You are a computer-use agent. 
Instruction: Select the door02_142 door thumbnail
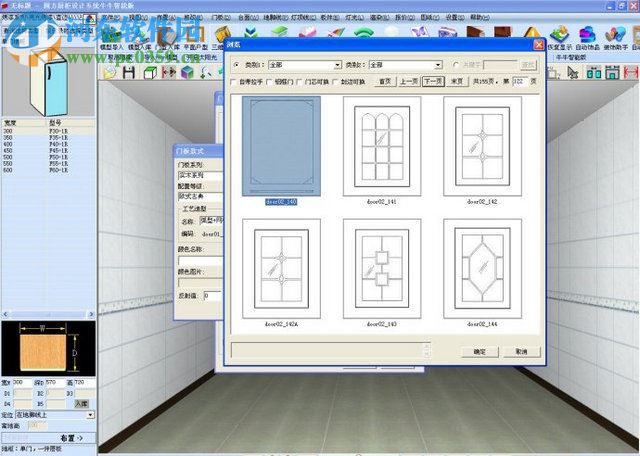[482, 146]
